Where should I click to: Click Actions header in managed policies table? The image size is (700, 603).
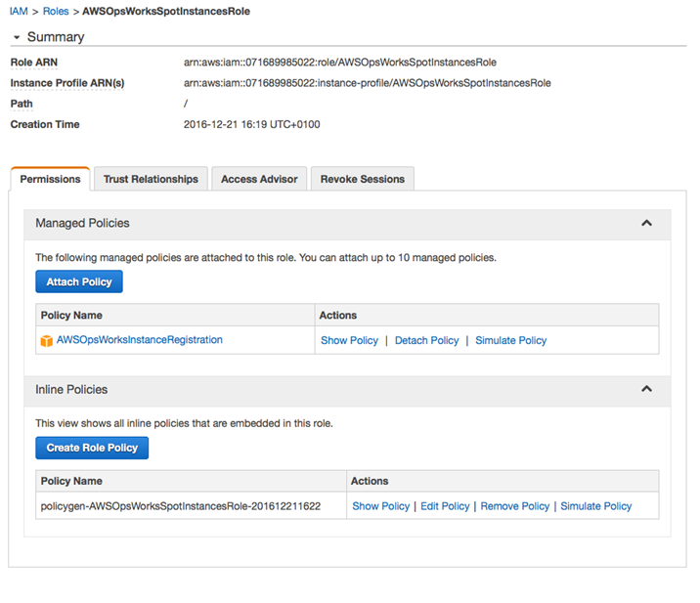pos(338,316)
